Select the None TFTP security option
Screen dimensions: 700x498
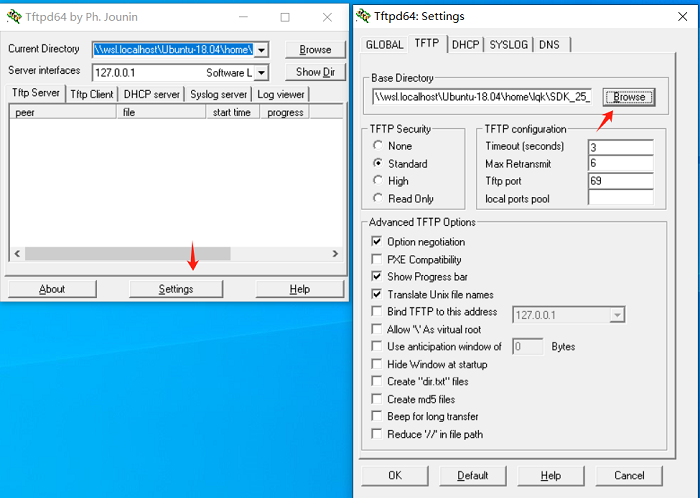pyautogui.click(x=378, y=145)
